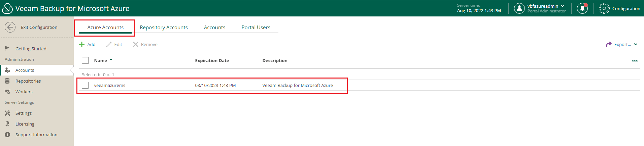Check the veeamazurems row checkbox
The height and width of the screenshot is (146, 644).
pyautogui.click(x=85, y=85)
